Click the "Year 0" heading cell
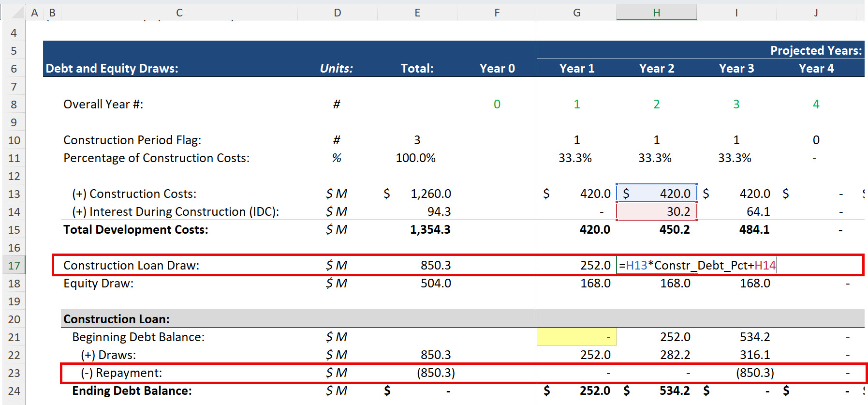 (x=497, y=68)
